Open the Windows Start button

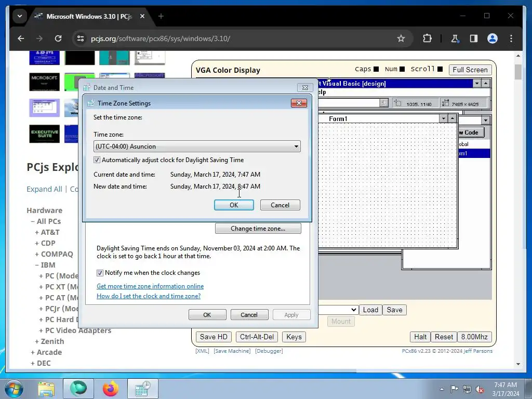[14, 389]
